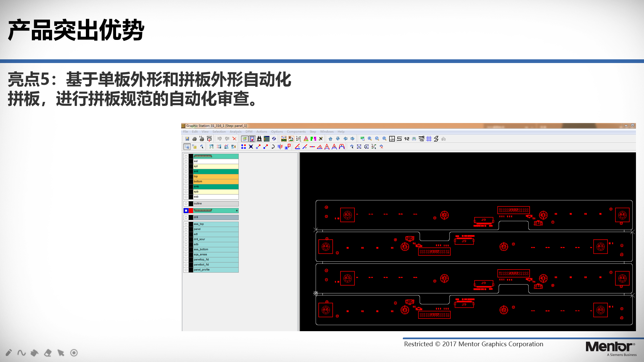Open the Help menu

coord(341,132)
